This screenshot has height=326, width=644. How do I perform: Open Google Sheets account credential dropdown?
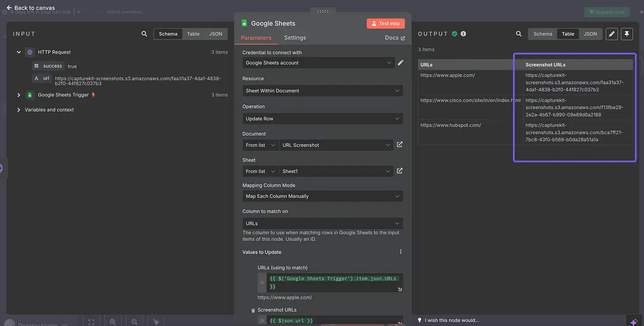tap(318, 63)
